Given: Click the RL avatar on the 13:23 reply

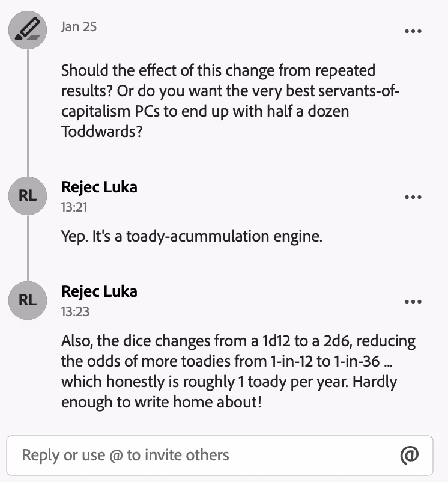Looking at the screenshot, I should tap(28, 300).
